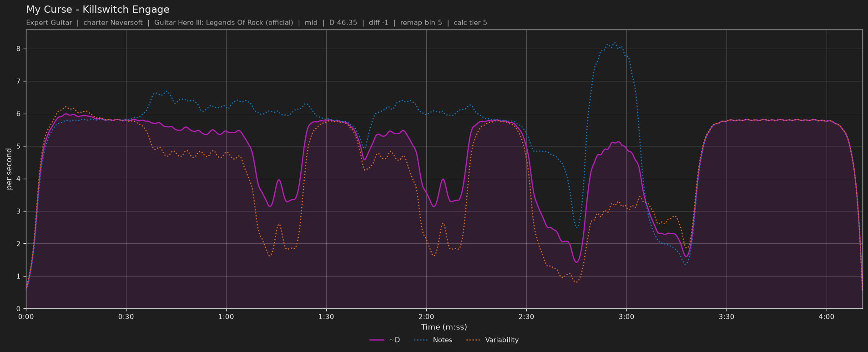Click the "Time (m:ss)" x-axis label
868x352 pixels.
pyautogui.click(x=444, y=327)
